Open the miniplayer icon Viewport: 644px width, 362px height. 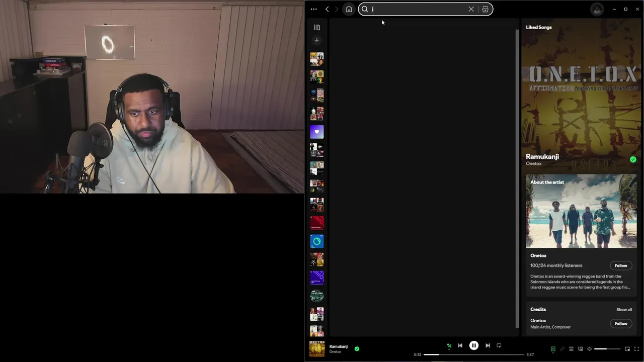(627, 349)
